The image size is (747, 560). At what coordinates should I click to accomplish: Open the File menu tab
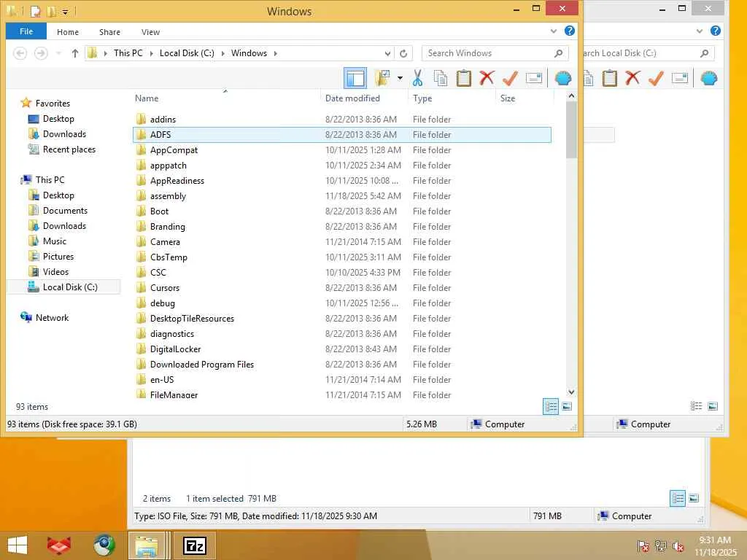[26, 31]
